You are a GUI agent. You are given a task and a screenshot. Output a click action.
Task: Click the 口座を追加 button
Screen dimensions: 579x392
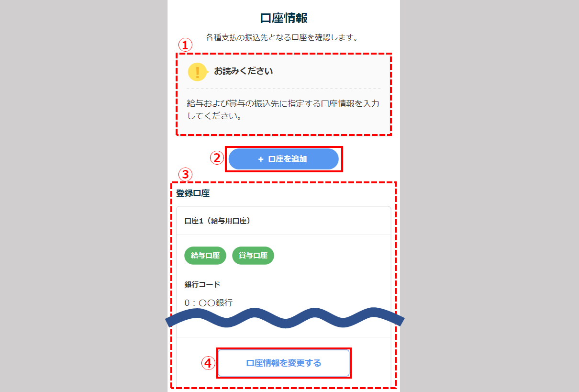(x=284, y=159)
